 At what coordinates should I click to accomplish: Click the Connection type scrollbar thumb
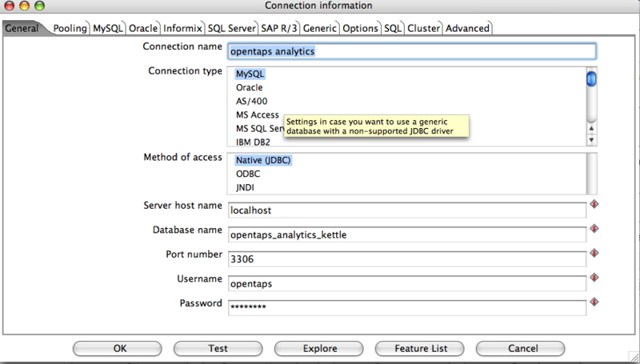pyautogui.click(x=591, y=78)
